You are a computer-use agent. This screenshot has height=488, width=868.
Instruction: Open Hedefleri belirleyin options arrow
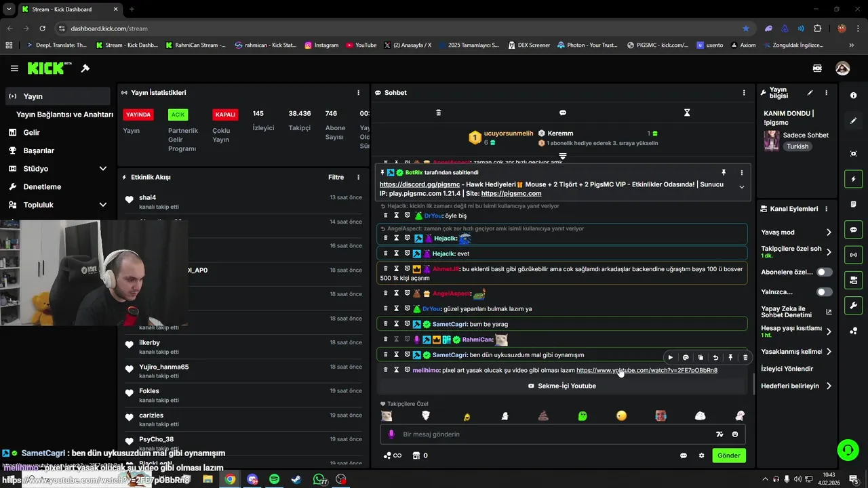click(829, 386)
